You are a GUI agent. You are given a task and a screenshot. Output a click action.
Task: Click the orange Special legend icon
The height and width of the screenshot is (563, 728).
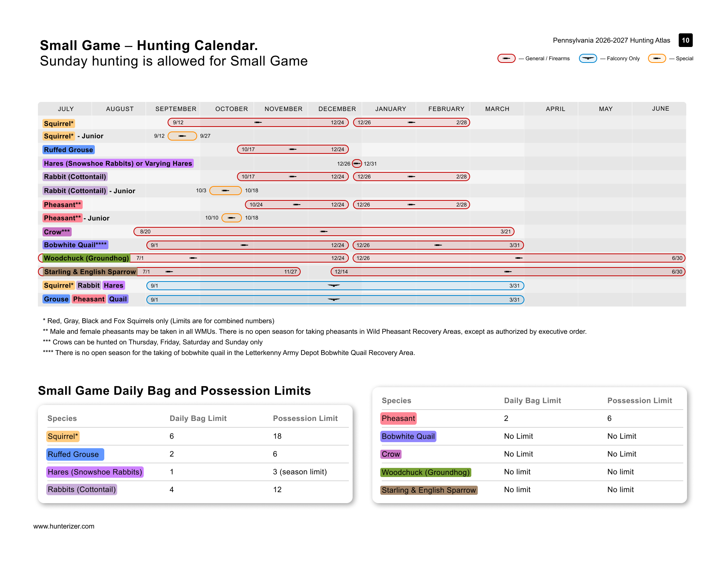(x=657, y=58)
